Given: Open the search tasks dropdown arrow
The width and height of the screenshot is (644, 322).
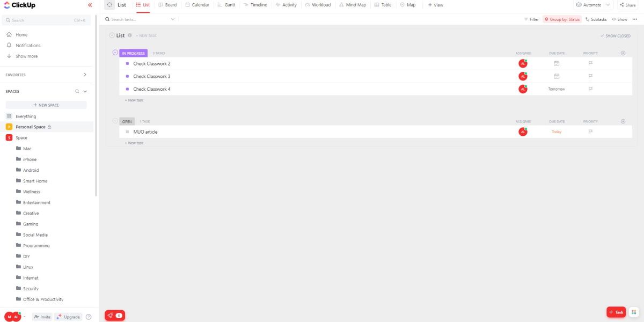Looking at the screenshot, I should click(x=173, y=19).
